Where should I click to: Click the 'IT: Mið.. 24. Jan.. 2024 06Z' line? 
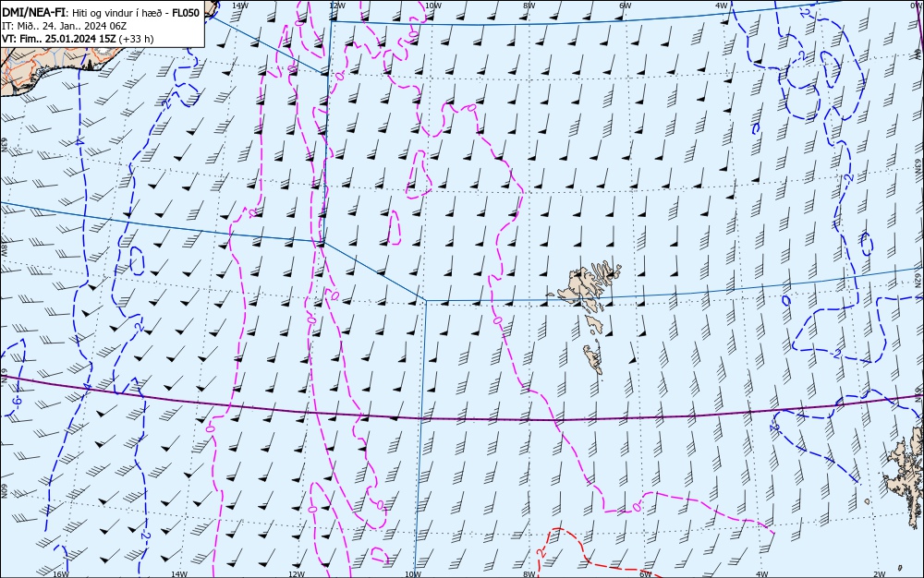point(65,26)
